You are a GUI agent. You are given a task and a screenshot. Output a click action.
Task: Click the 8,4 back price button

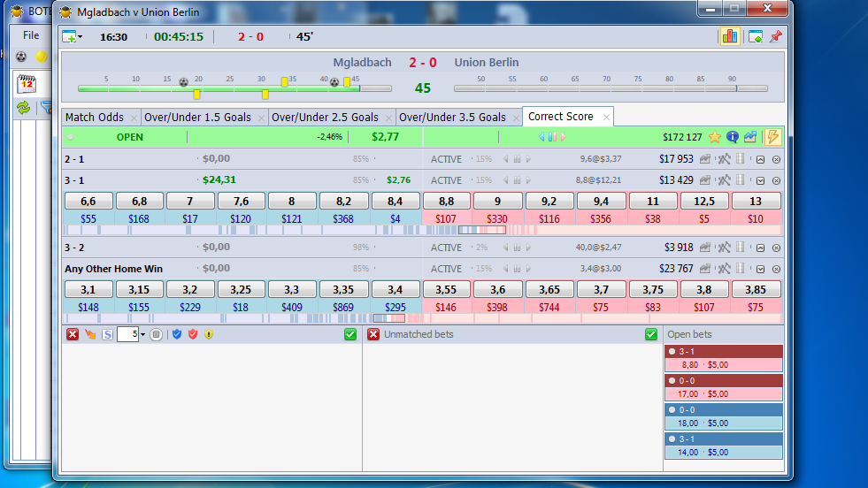[x=396, y=201]
